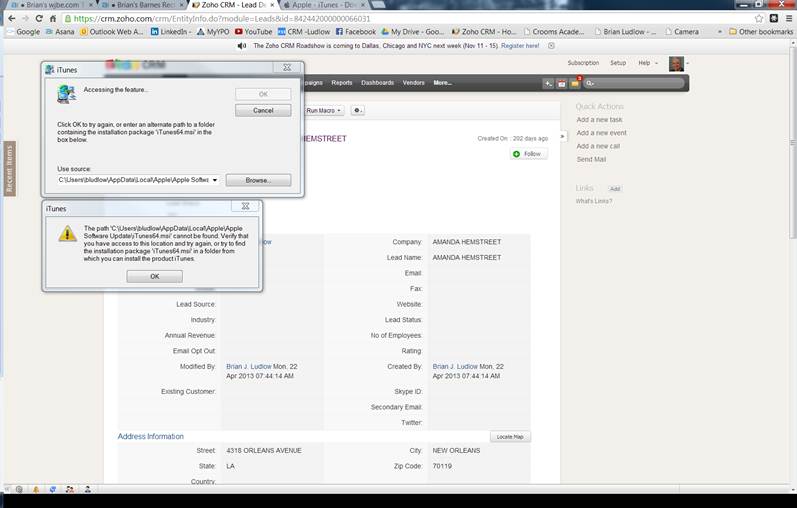Expand the More... modules menu

(442, 82)
